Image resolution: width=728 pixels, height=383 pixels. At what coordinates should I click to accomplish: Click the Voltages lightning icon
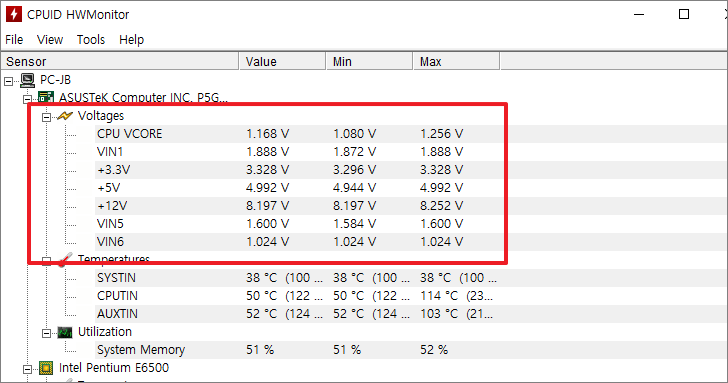coord(65,116)
